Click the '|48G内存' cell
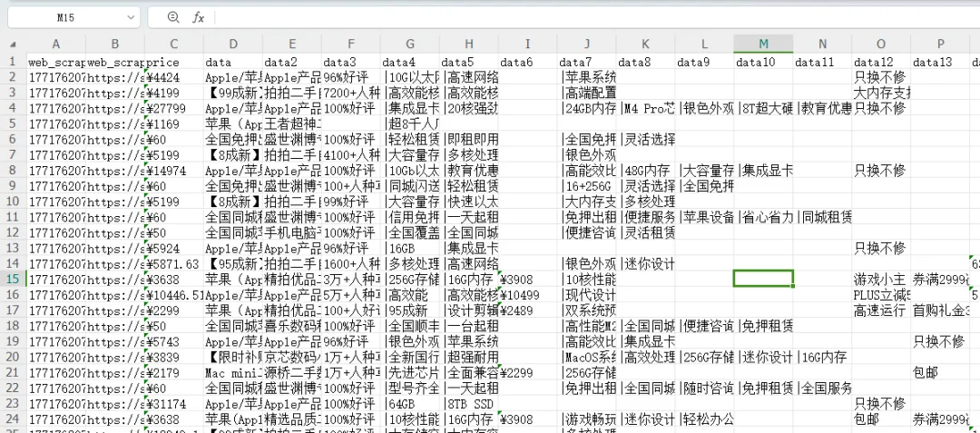 point(646,171)
